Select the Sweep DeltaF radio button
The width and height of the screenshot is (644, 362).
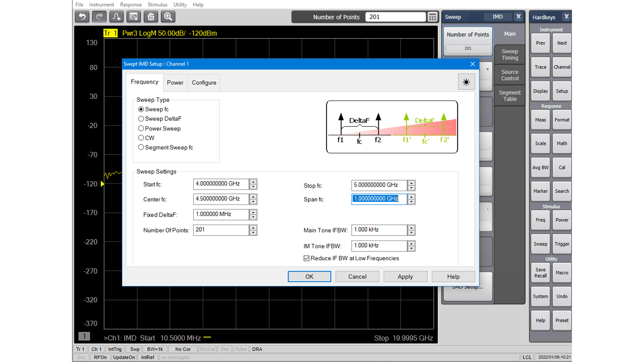tap(141, 119)
